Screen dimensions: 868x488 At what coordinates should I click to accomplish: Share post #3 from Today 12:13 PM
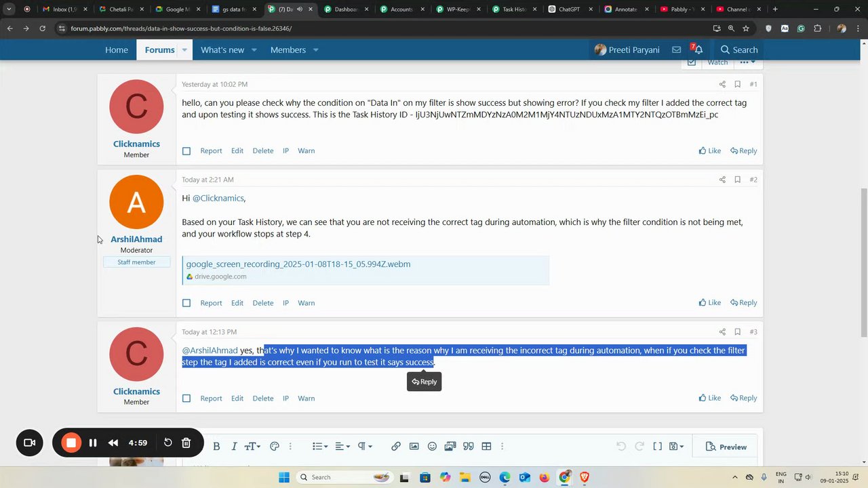(x=722, y=332)
